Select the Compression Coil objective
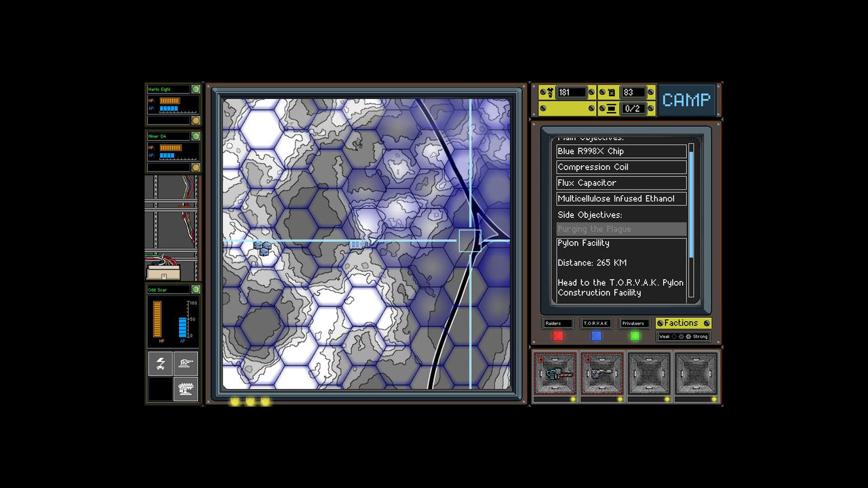868x488 pixels. pyautogui.click(x=621, y=167)
